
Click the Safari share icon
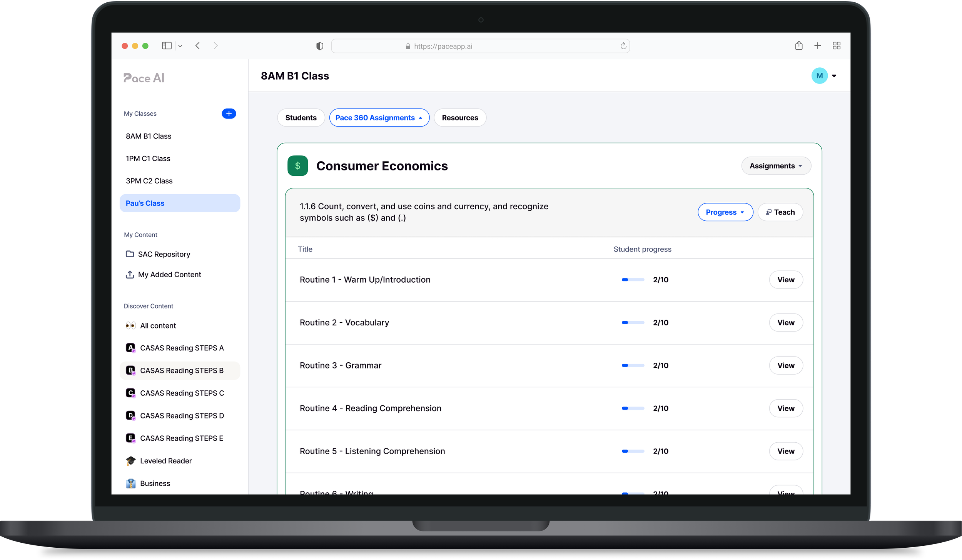pyautogui.click(x=798, y=46)
